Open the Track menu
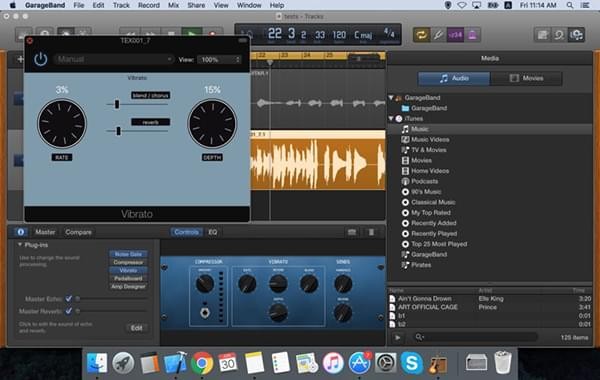 click(121, 5)
